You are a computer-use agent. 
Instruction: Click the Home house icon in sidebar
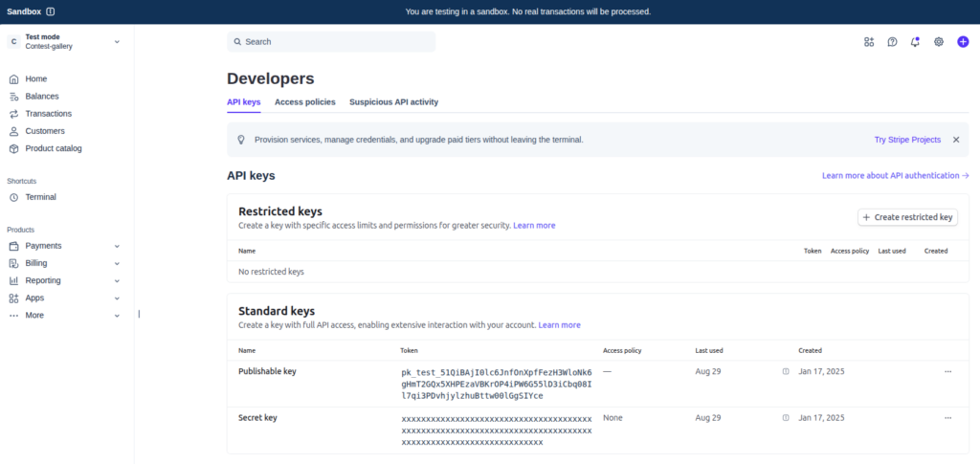pos(13,79)
